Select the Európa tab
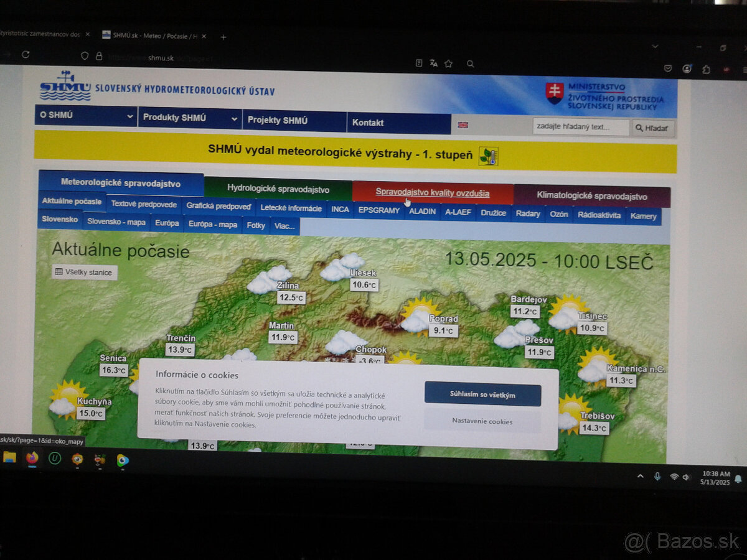The height and width of the screenshot is (560, 747). click(167, 223)
